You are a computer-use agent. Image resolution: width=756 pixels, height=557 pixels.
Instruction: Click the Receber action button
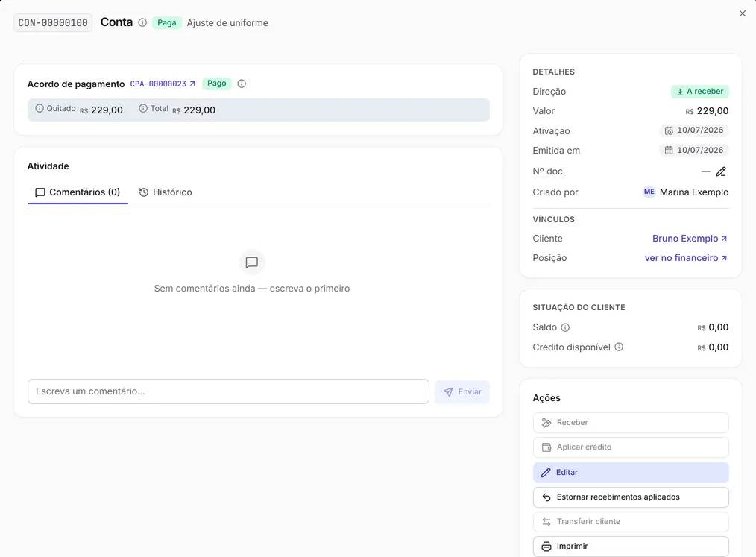[631, 423]
